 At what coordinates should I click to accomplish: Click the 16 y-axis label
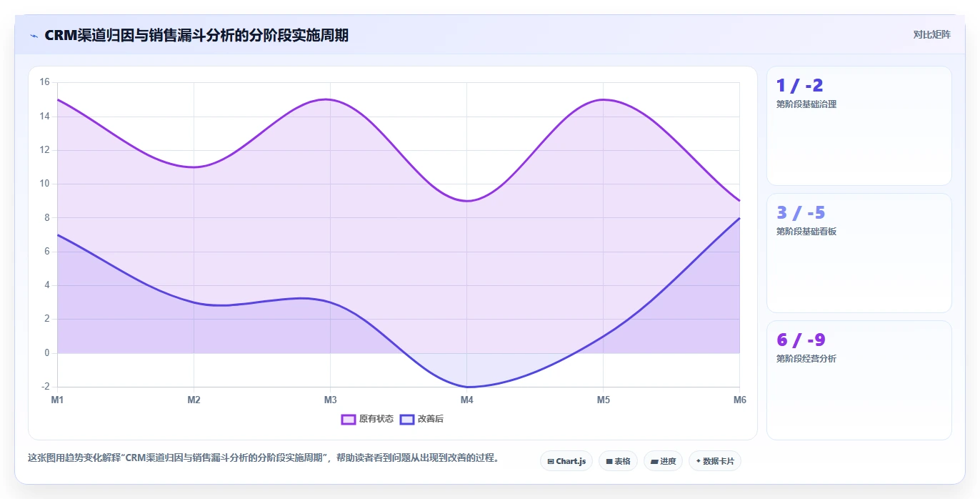[44, 82]
